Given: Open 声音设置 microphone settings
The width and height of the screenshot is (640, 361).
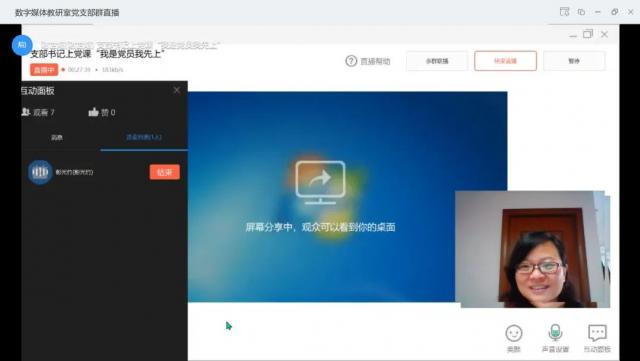Looking at the screenshot, I should (x=555, y=333).
